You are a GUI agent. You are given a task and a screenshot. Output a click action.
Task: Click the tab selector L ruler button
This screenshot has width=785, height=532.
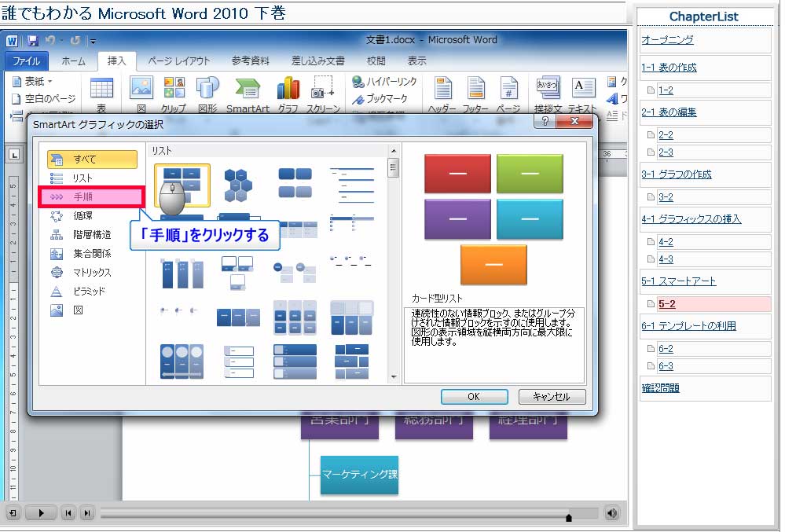[14, 155]
